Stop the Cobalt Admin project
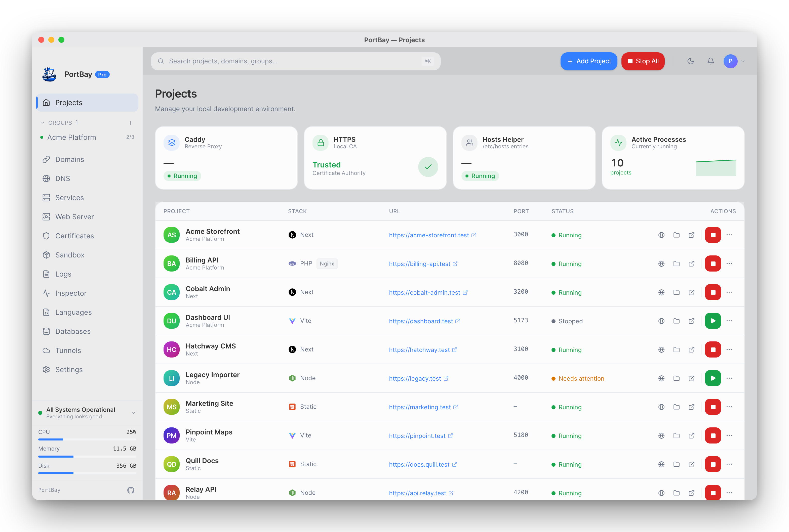This screenshot has height=532, width=789. [713, 292]
